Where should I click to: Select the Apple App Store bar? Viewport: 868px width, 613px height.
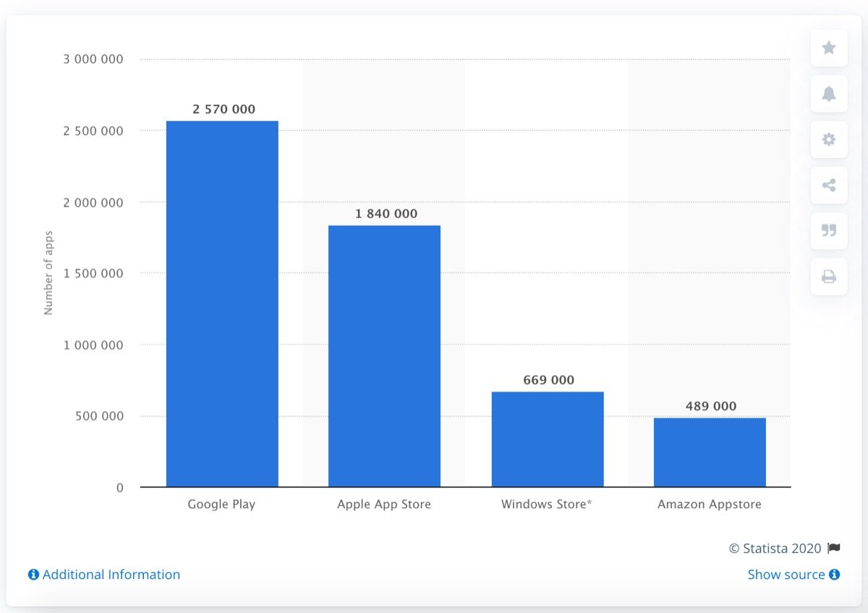(x=384, y=355)
